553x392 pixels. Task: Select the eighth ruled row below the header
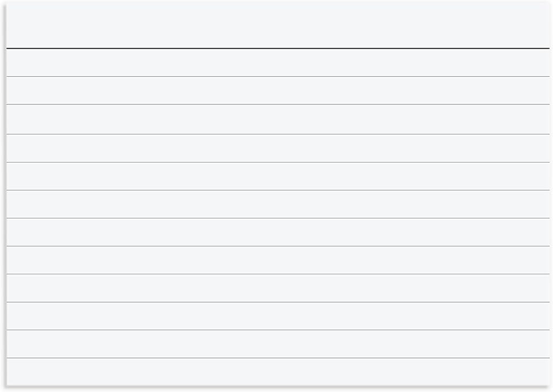(x=278, y=260)
